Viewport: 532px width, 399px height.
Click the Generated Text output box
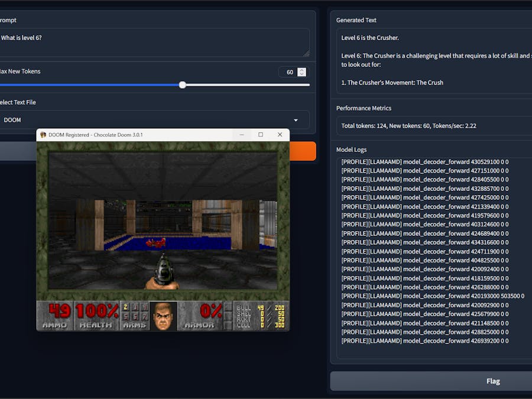coord(434,61)
